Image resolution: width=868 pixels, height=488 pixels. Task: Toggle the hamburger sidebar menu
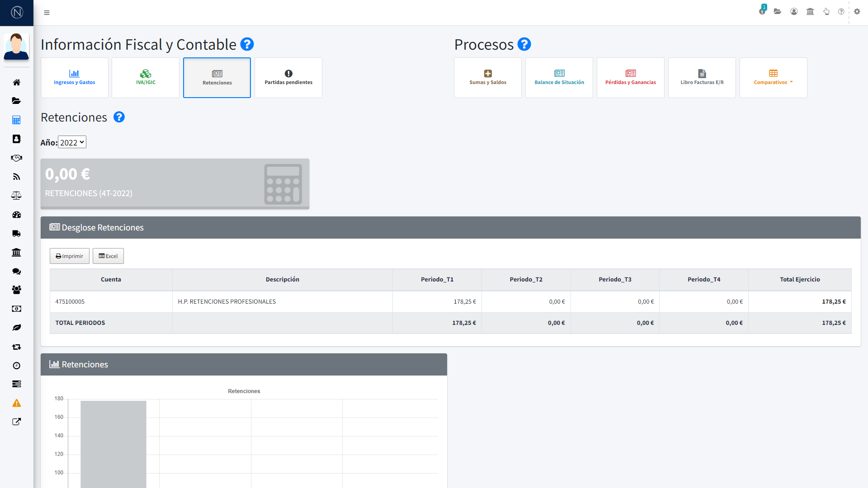[x=47, y=13]
